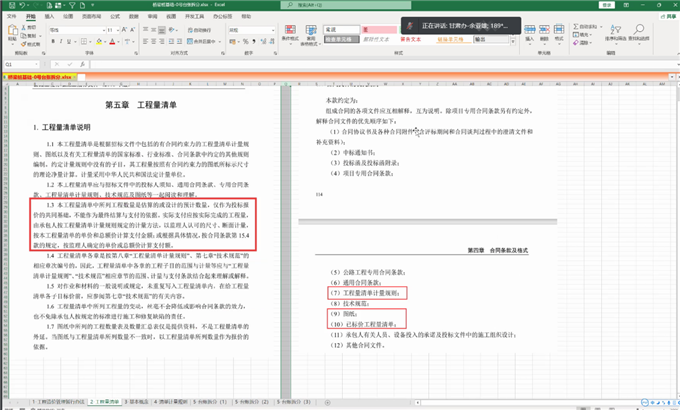The width and height of the screenshot is (680, 410).
Task: Click the new sheet plus button
Action: pos(327,403)
